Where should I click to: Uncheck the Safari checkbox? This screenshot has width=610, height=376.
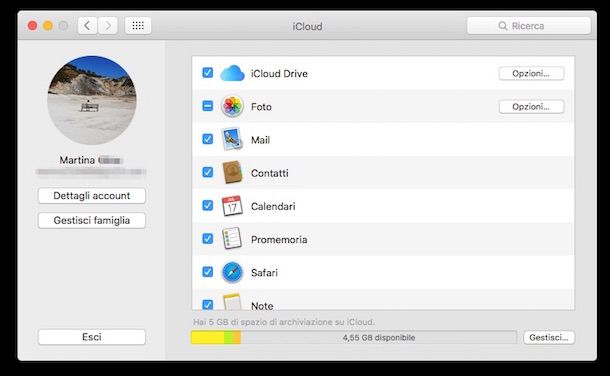208,271
